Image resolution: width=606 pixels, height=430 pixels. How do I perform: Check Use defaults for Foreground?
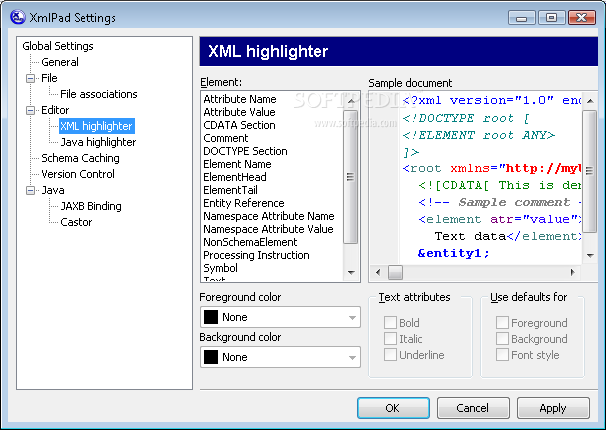pyautogui.click(x=502, y=323)
